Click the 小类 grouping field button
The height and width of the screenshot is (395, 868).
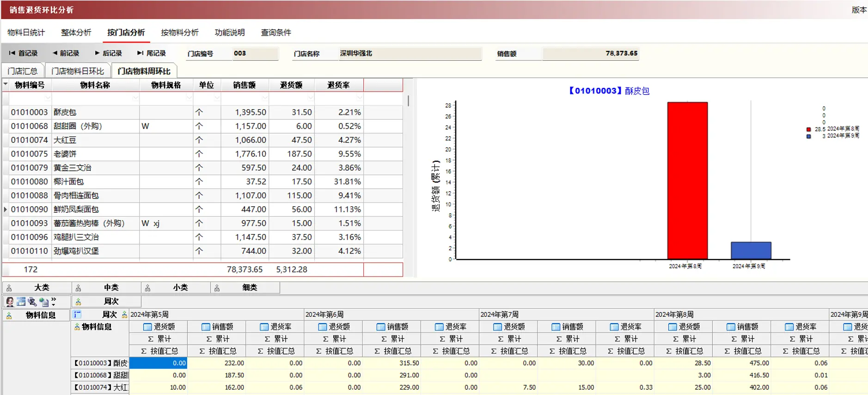coord(176,288)
